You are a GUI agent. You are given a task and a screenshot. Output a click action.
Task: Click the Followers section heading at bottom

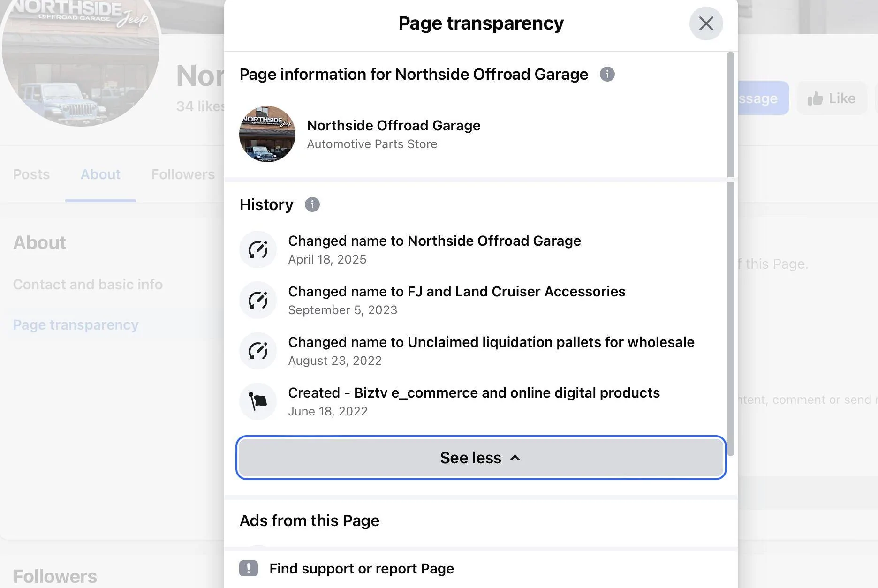pyautogui.click(x=55, y=576)
